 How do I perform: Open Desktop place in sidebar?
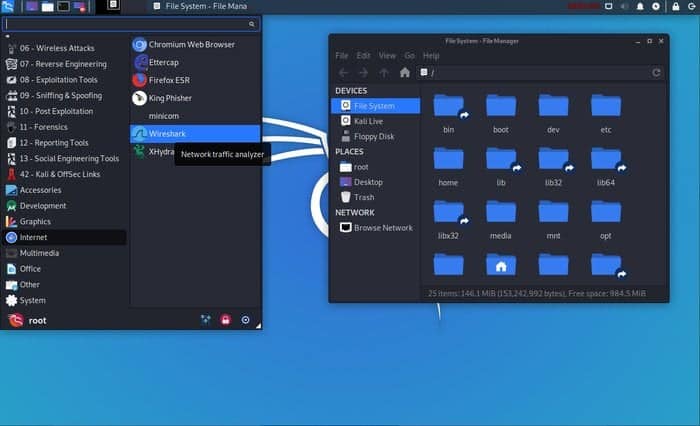[375, 182]
